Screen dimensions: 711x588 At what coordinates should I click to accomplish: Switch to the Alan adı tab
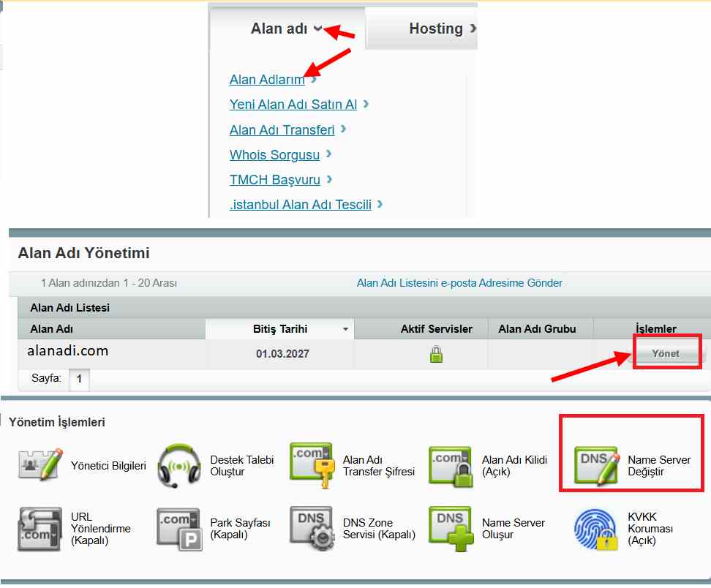[286, 29]
